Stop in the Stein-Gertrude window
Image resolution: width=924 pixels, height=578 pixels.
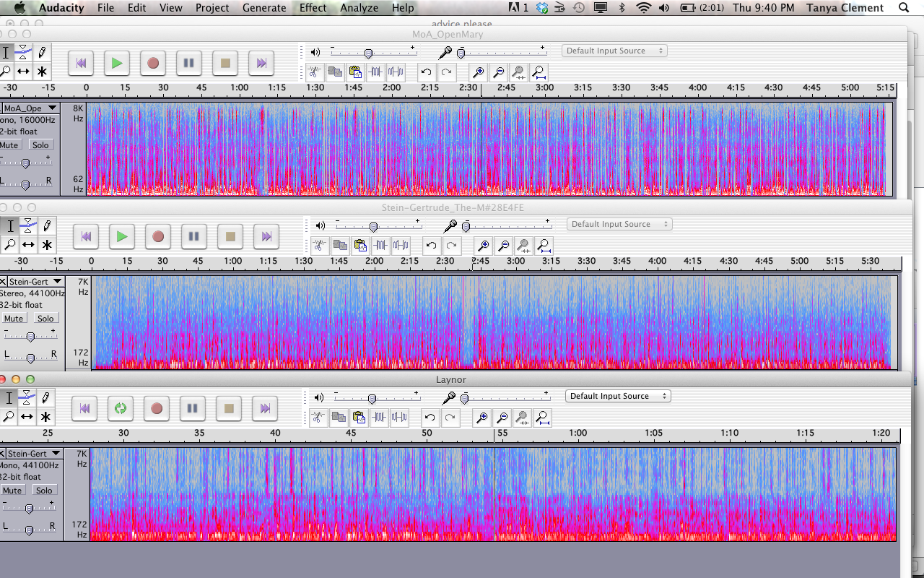[x=230, y=236]
